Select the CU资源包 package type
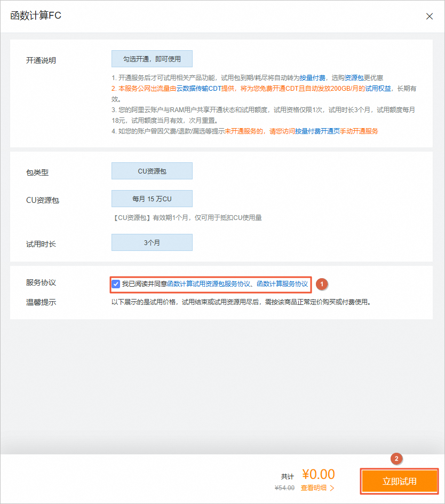 coord(152,171)
